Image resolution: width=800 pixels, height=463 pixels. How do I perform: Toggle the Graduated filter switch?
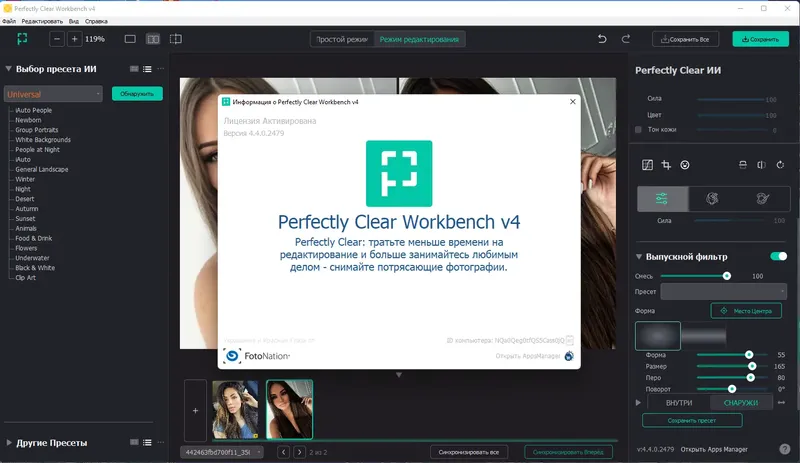[x=779, y=256]
